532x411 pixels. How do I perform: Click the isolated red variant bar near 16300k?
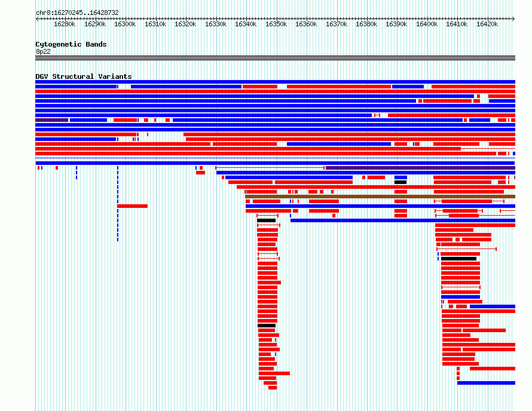click(x=132, y=206)
